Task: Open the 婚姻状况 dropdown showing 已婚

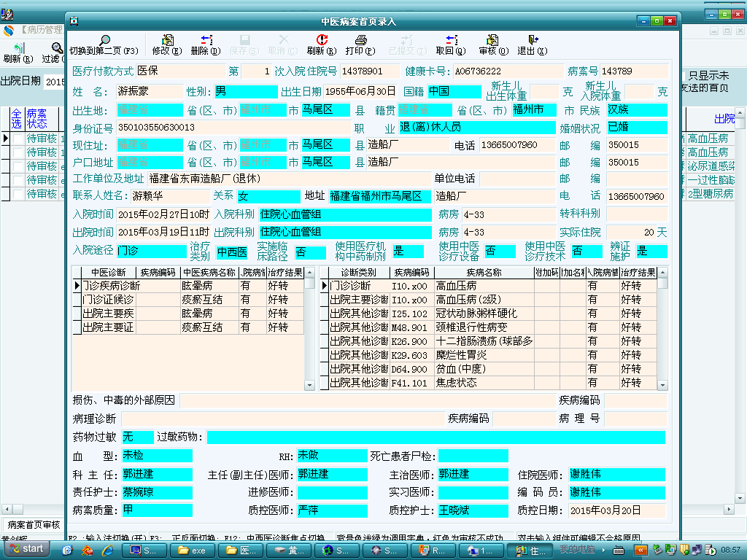Action: tap(637, 127)
